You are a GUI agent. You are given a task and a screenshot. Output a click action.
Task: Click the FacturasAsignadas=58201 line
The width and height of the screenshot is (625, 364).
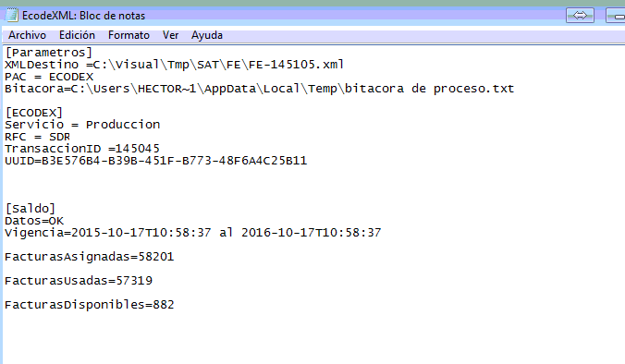coord(90,257)
